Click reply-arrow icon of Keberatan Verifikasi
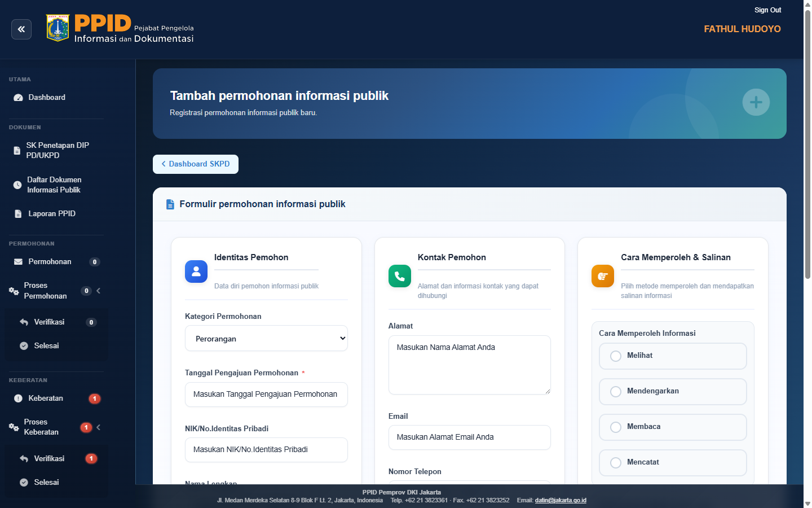812x508 pixels. 24,459
